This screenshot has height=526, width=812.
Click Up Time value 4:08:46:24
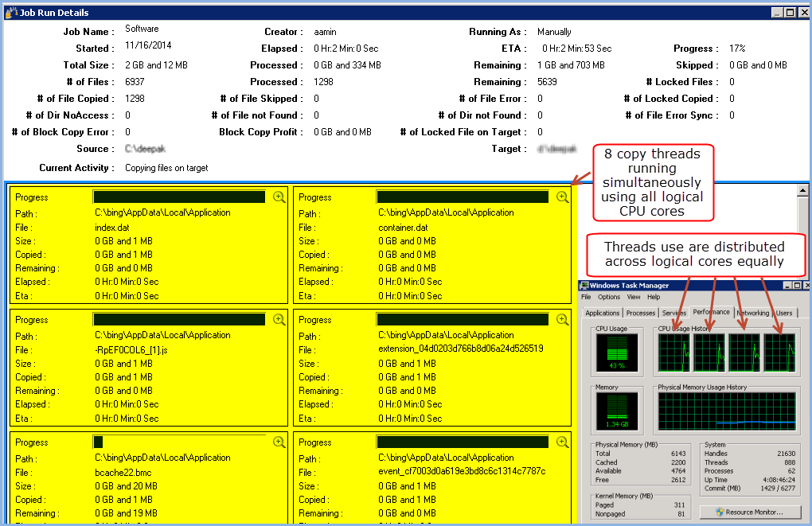pyautogui.click(x=779, y=480)
